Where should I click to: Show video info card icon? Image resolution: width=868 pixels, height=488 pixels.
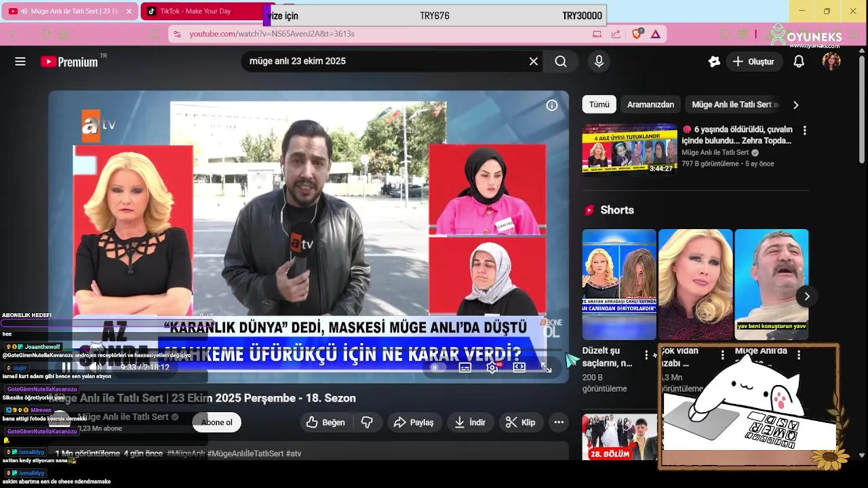point(552,106)
